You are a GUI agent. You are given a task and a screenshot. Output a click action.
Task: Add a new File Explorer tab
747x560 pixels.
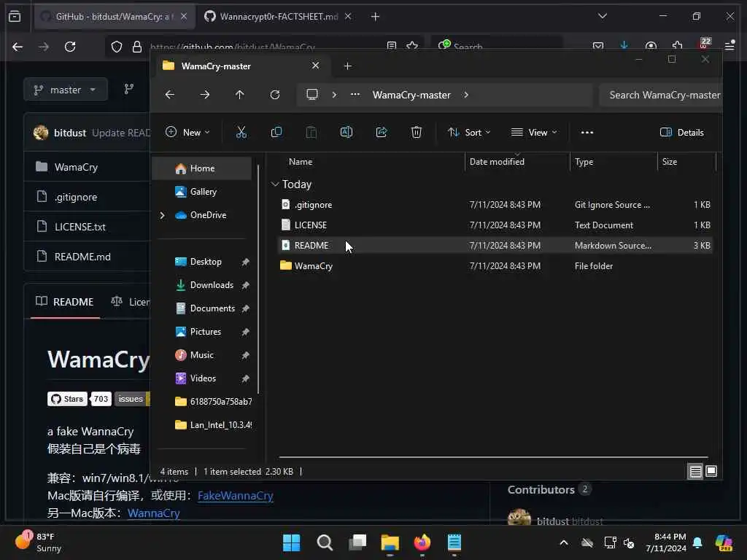click(348, 66)
